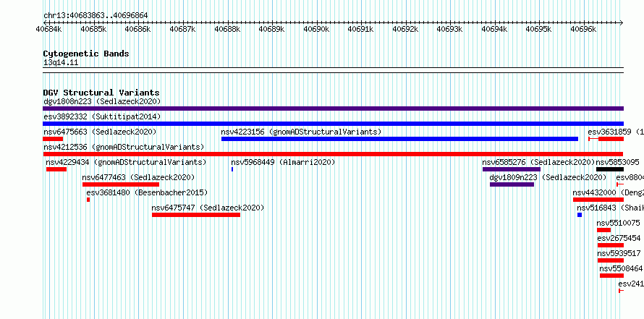This screenshot has width=644, height=319.
Task: Click the 40686k ruler tick label
Action: click(138, 29)
